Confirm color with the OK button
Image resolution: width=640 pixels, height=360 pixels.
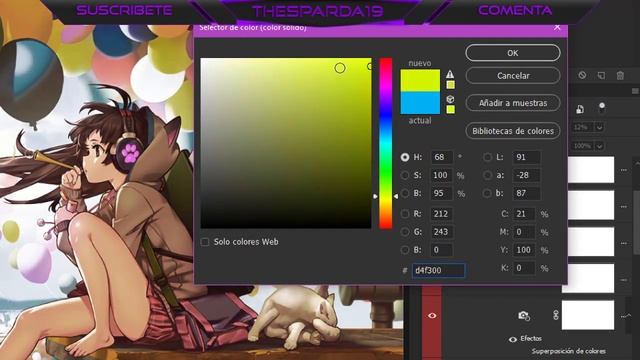coord(513,53)
